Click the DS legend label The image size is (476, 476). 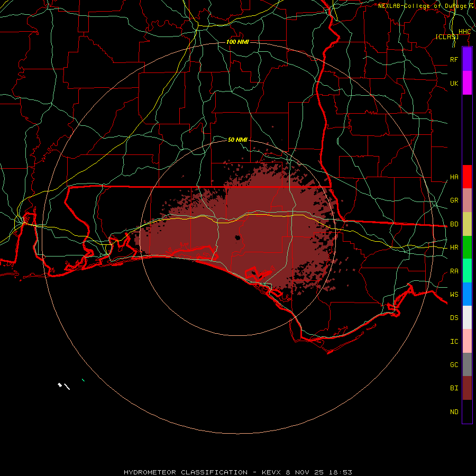point(454,318)
